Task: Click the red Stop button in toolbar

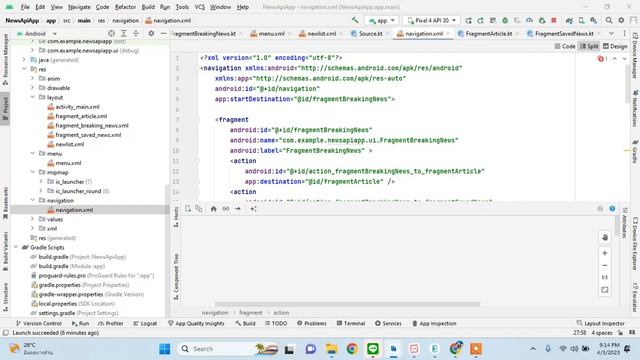Action: pos(554,20)
